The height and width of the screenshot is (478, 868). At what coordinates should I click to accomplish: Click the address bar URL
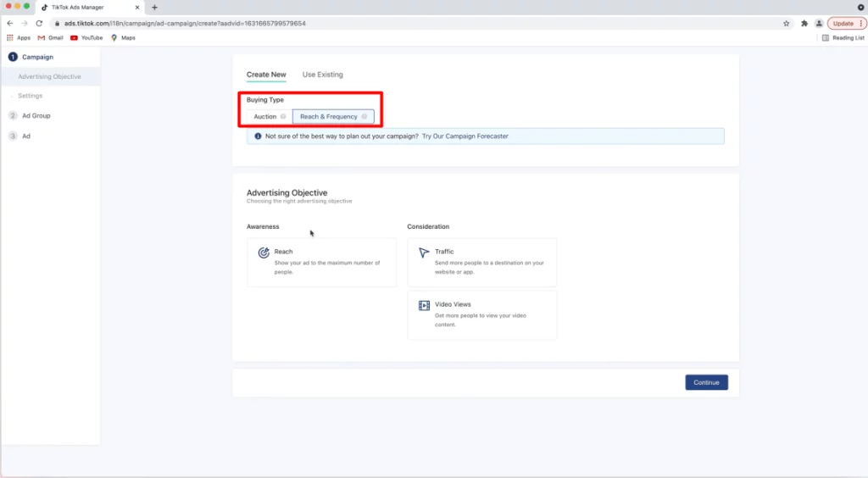pyautogui.click(x=185, y=23)
